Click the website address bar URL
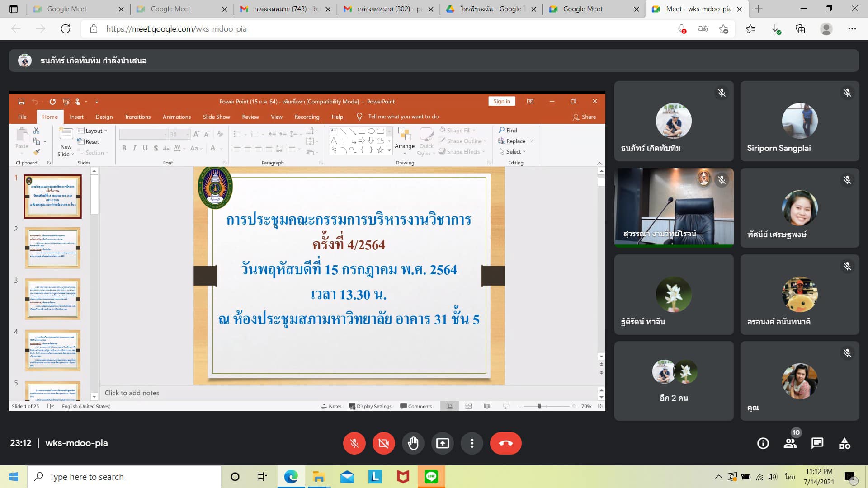The image size is (868, 488). coord(176,29)
